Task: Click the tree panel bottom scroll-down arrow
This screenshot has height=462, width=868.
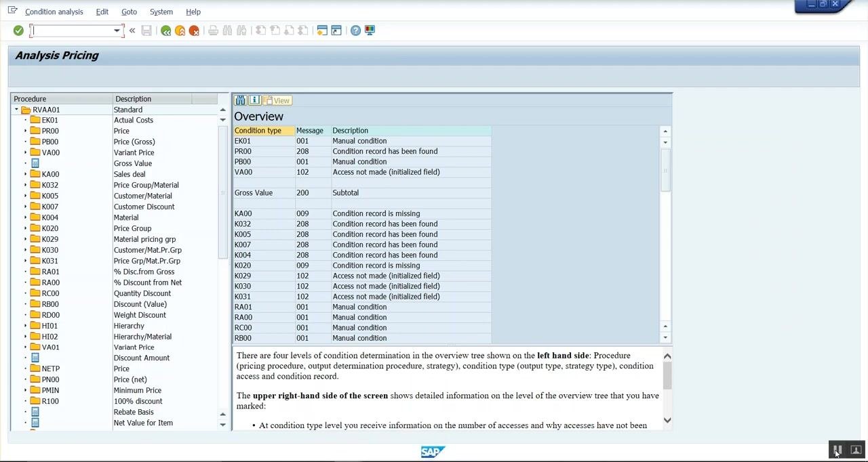Action: coord(223,424)
